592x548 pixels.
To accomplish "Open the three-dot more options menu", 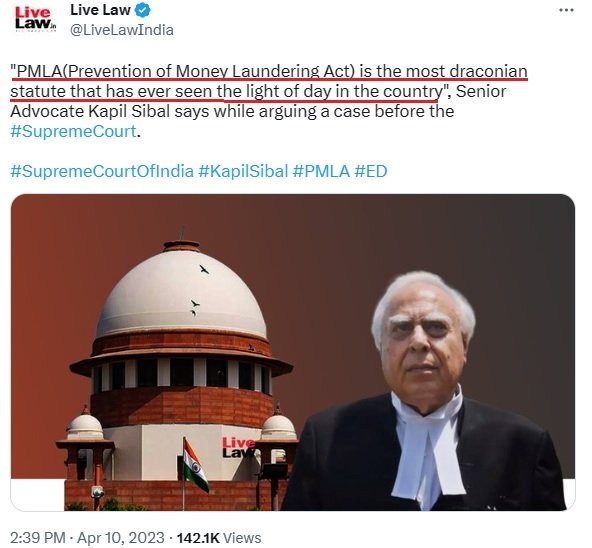I will (x=566, y=10).
